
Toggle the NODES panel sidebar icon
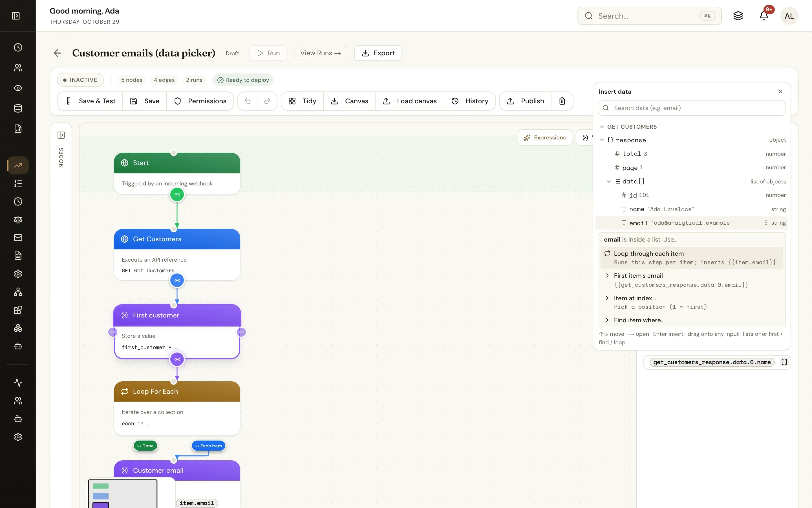pos(61,135)
